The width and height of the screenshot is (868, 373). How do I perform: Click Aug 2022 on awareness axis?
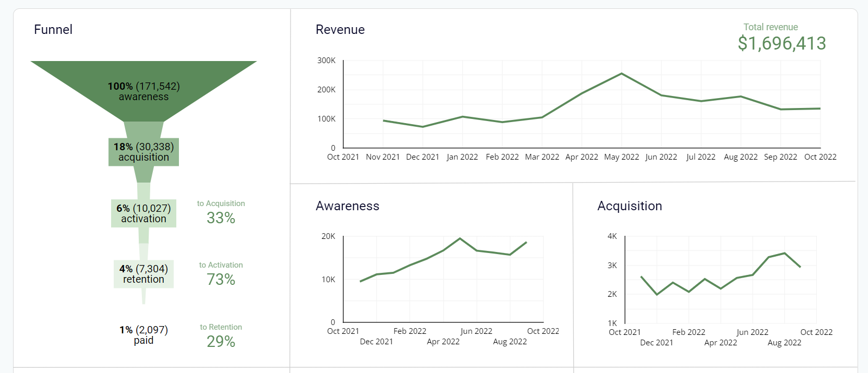click(510, 342)
